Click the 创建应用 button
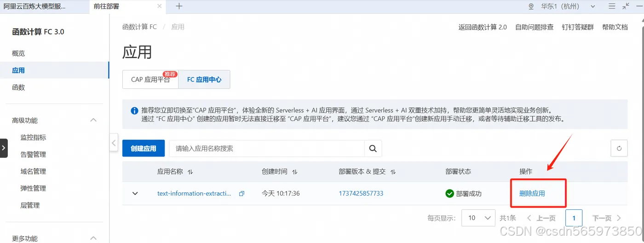 (x=144, y=149)
